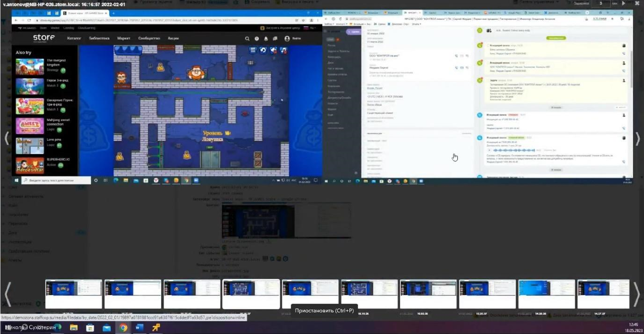
Task: Open the Акции menu item
Action: pos(173,39)
